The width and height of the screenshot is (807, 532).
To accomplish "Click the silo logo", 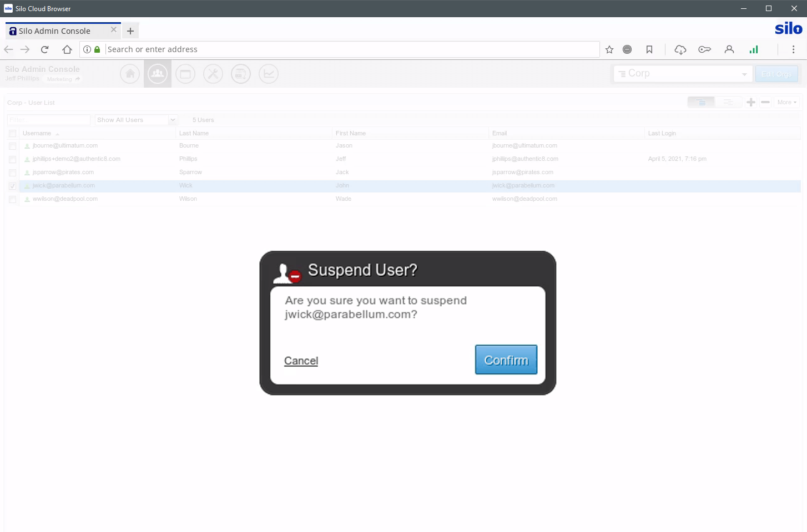I will (x=789, y=29).
